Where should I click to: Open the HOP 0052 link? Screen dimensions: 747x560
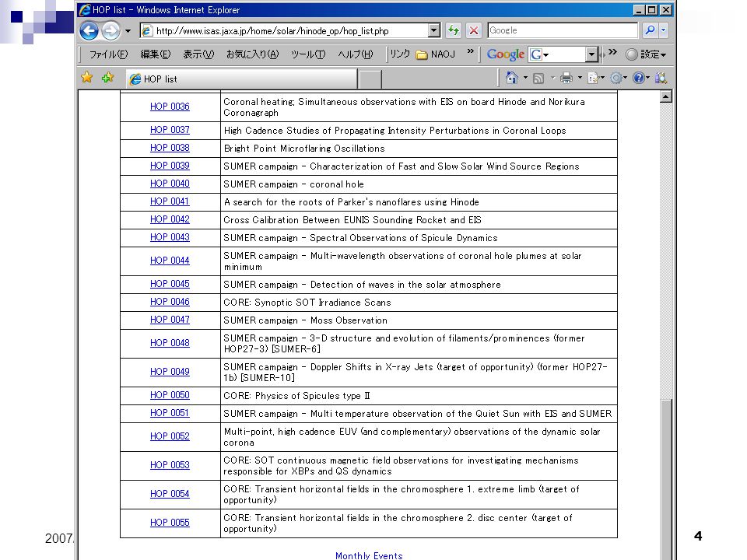click(170, 436)
